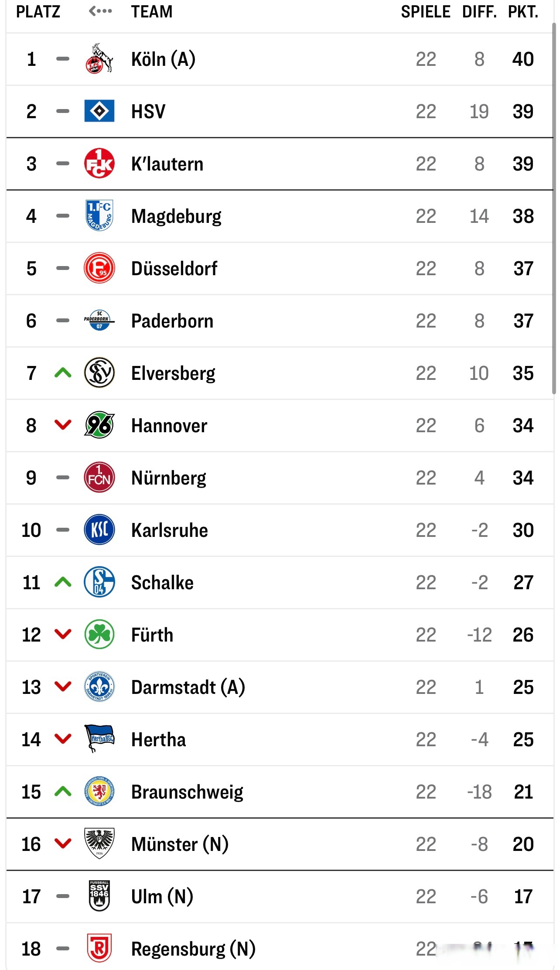Open the Nürnberg team link
The height and width of the screenshot is (970, 560).
[168, 478]
